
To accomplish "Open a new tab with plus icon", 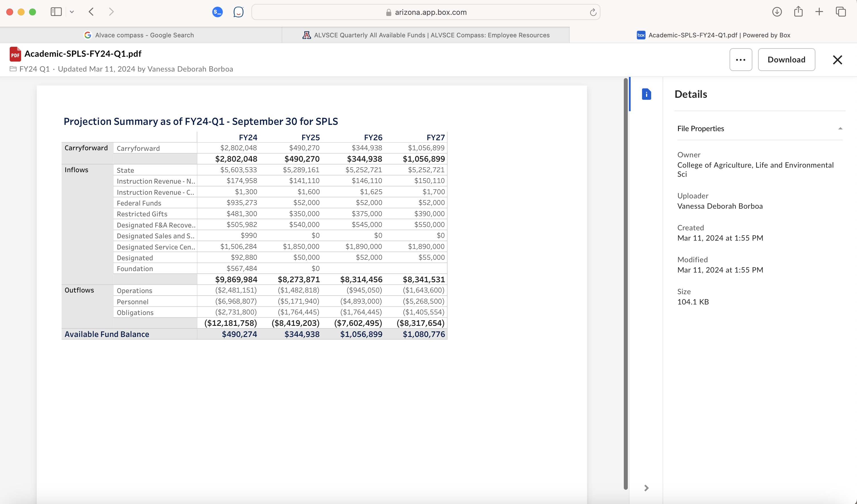I will pyautogui.click(x=819, y=12).
